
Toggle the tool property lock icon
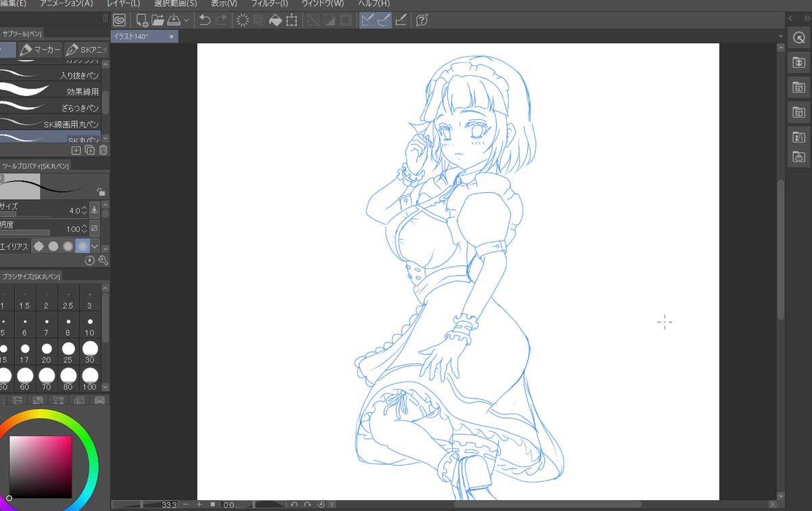click(100, 192)
